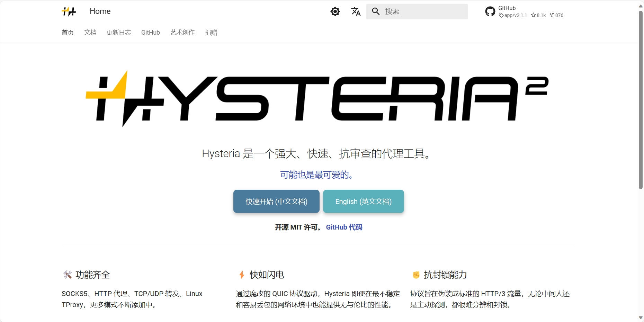Click the page vertical scrollbar thumb
The height and width of the screenshot is (322, 644).
(x=641, y=100)
